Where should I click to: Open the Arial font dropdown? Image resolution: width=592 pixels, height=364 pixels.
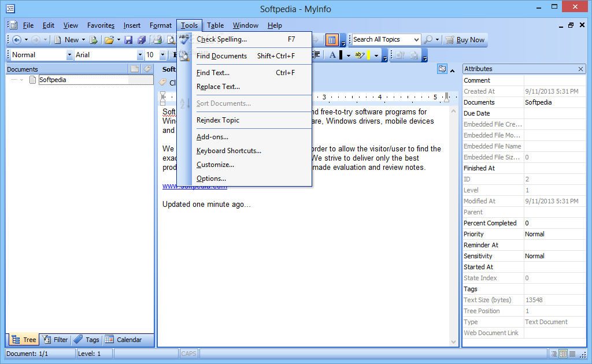140,55
